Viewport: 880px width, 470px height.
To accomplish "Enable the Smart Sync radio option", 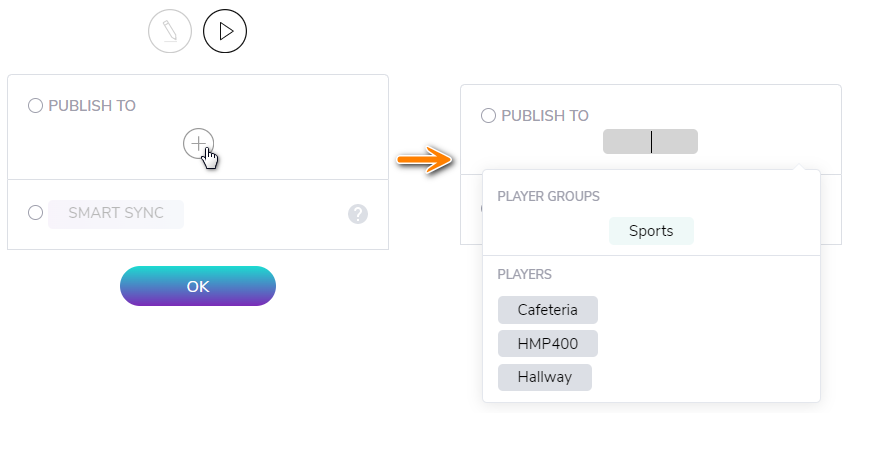I will (x=35, y=213).
